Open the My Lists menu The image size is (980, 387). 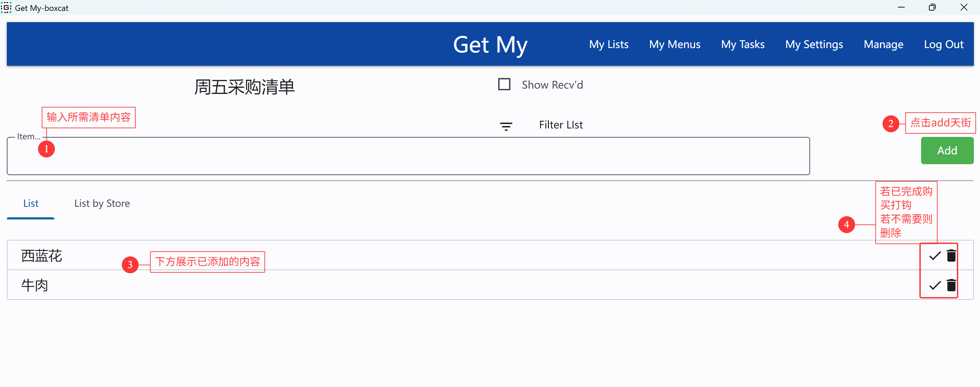coord(608,45)
